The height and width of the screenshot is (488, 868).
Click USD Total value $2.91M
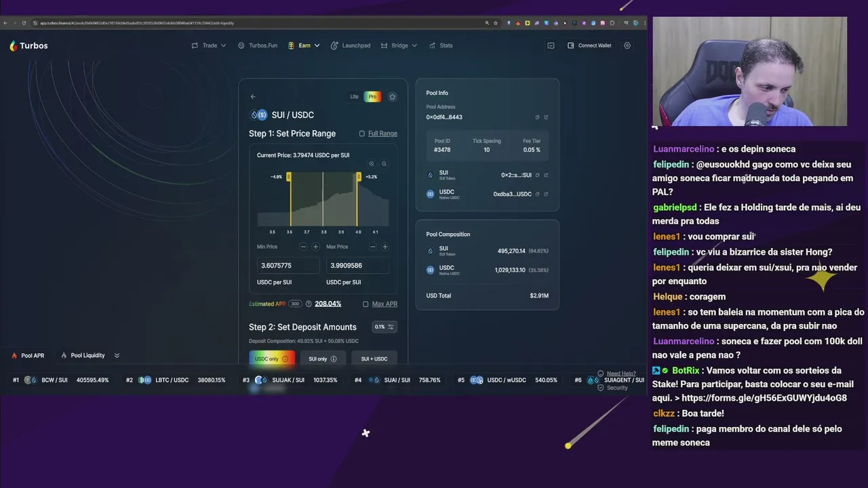pyautogui.click(x=539, y=296)
